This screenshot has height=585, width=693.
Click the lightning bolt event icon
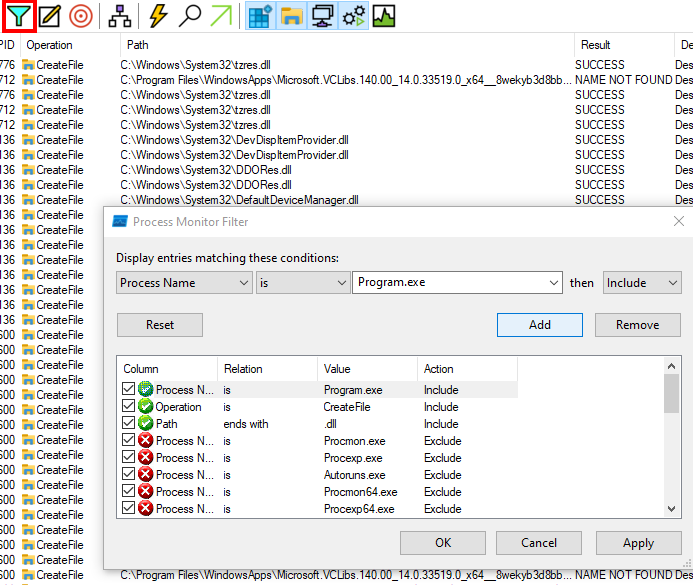158,16
